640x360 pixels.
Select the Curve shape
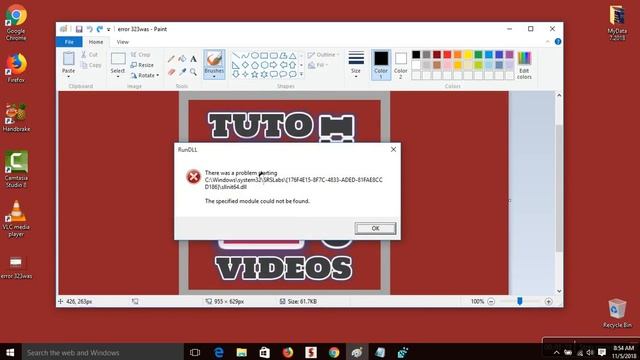point(245,56)
